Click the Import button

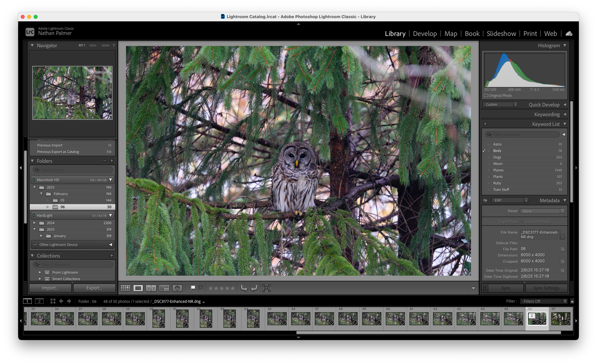pyautogui.click(x=51, y=288)
